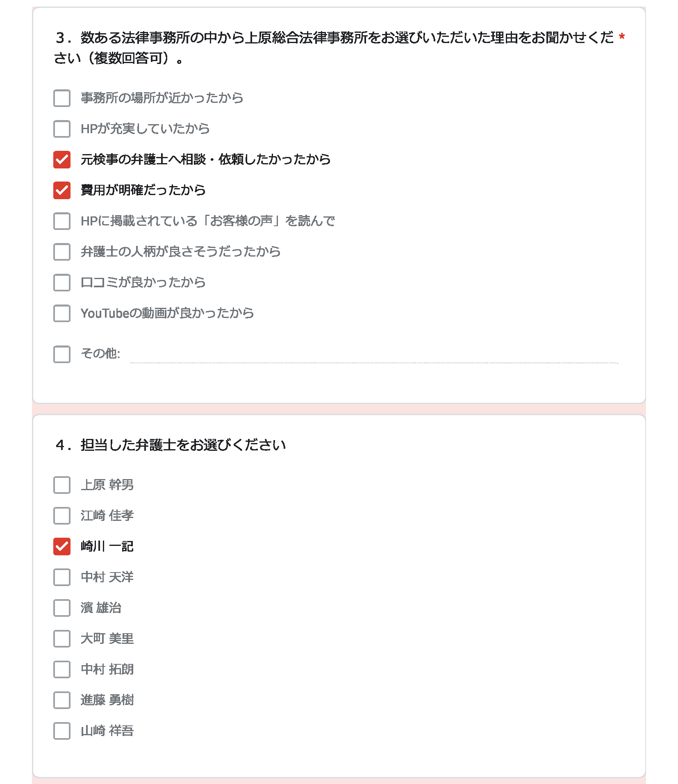Tick the 進藤 勇樹 checkbox
This screenshot has width=678, height=784.
[62, 700]
